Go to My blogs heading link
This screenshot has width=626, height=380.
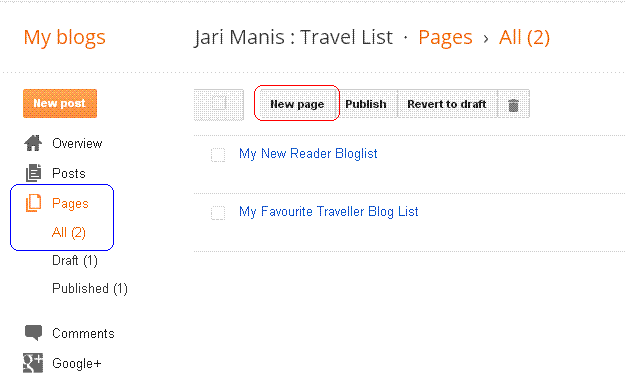click(x=65, y=38)
